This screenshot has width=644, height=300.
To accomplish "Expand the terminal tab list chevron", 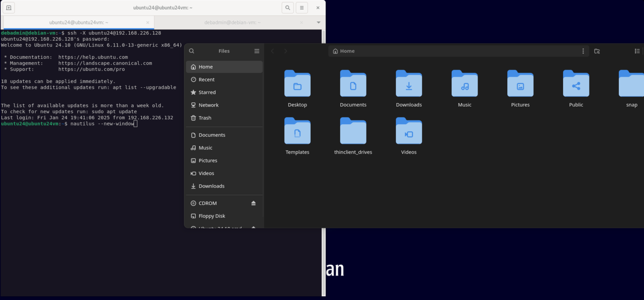I will click(x=319, y=22).
